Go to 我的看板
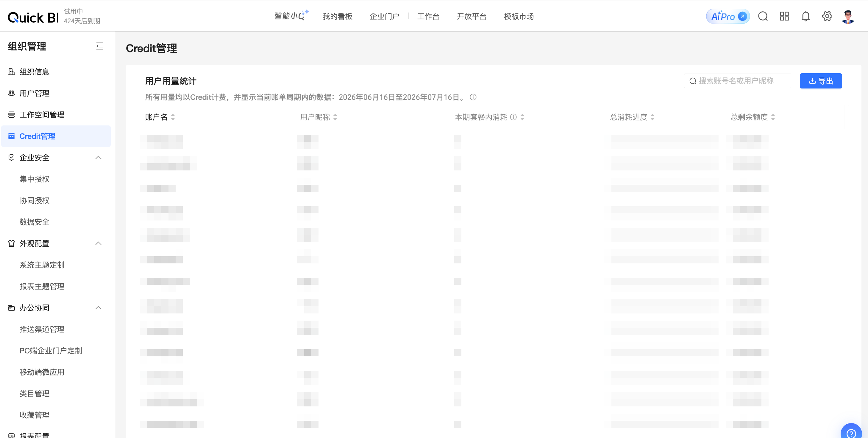 [337, 16]
